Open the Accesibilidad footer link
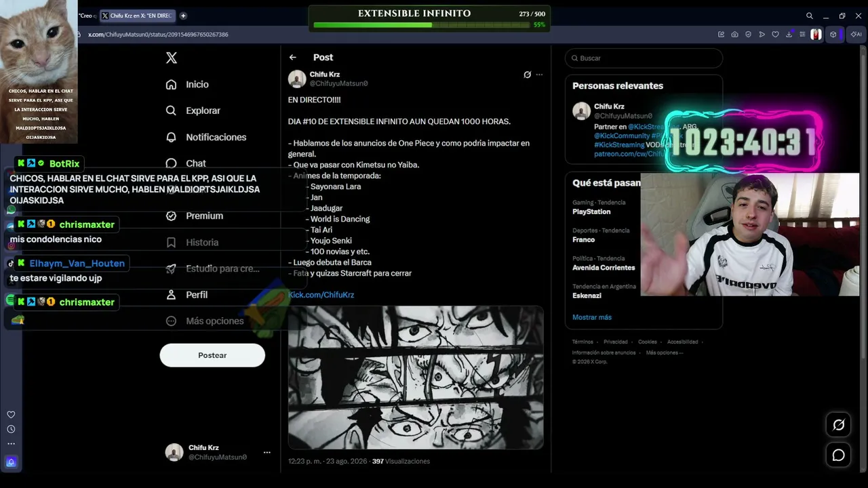Image resolution: width=868 pixels, height=488 pixels. pyautogui.click(x=682, y=342)
